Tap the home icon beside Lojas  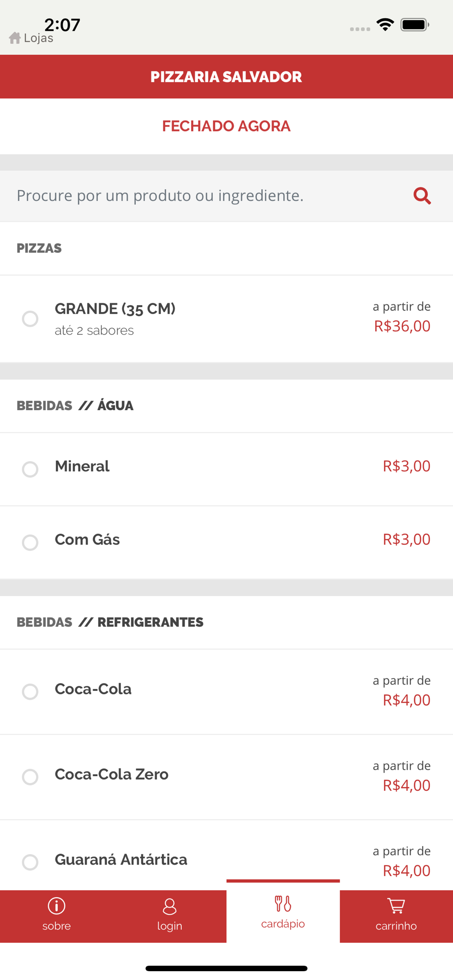pos(15,38)
